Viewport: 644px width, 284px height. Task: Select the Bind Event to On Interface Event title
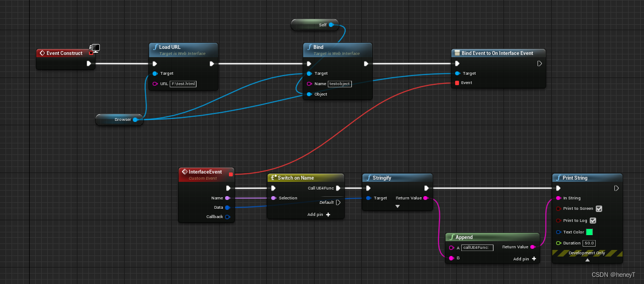[497, 53]
